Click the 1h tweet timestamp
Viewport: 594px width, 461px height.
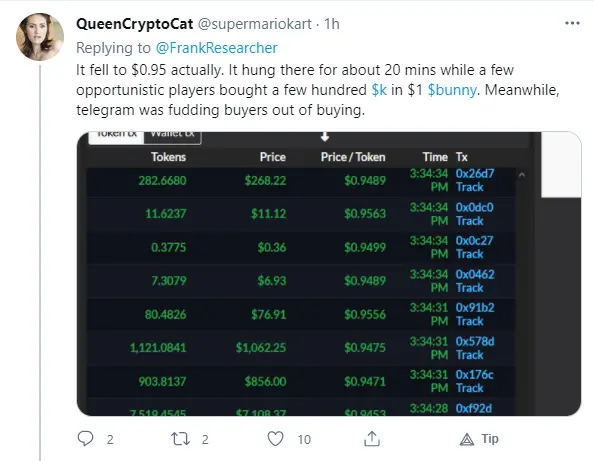(x=331, y=24)
